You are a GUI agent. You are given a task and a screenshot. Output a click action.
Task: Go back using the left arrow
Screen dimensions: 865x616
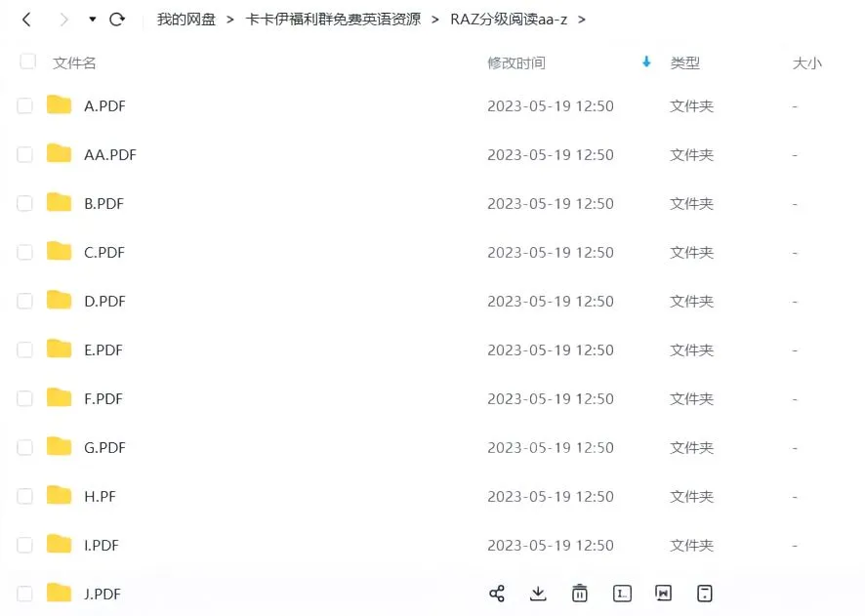[x=26, y=20]
